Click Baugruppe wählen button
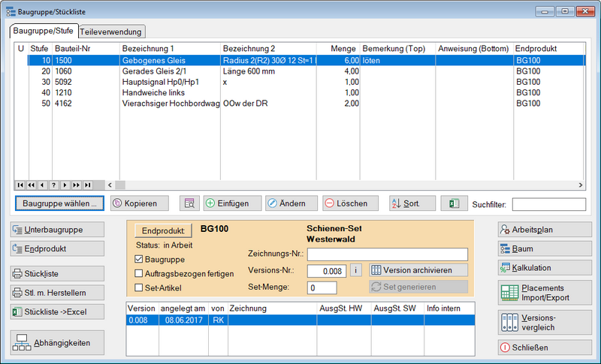Screen dimensions: 601x364 pos(59,203)
